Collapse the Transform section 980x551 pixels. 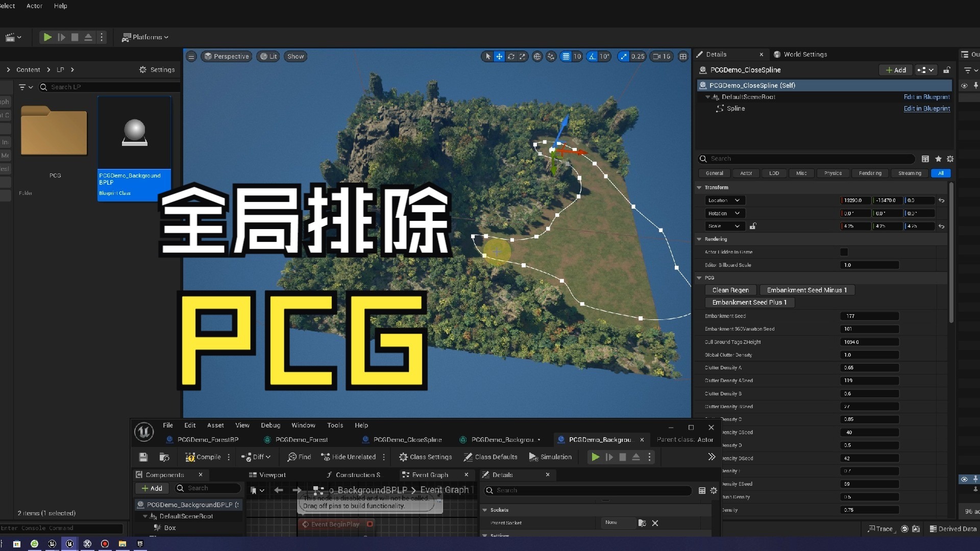[x=699, y=188]
